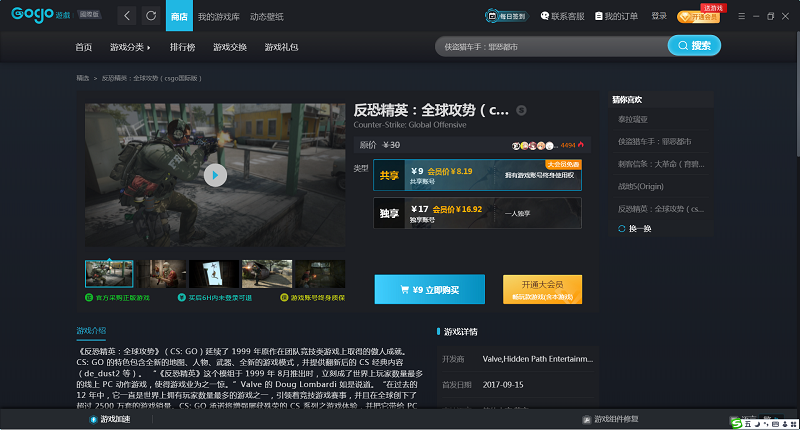
Task: Go back with the left arrow button
Action: 127,16
